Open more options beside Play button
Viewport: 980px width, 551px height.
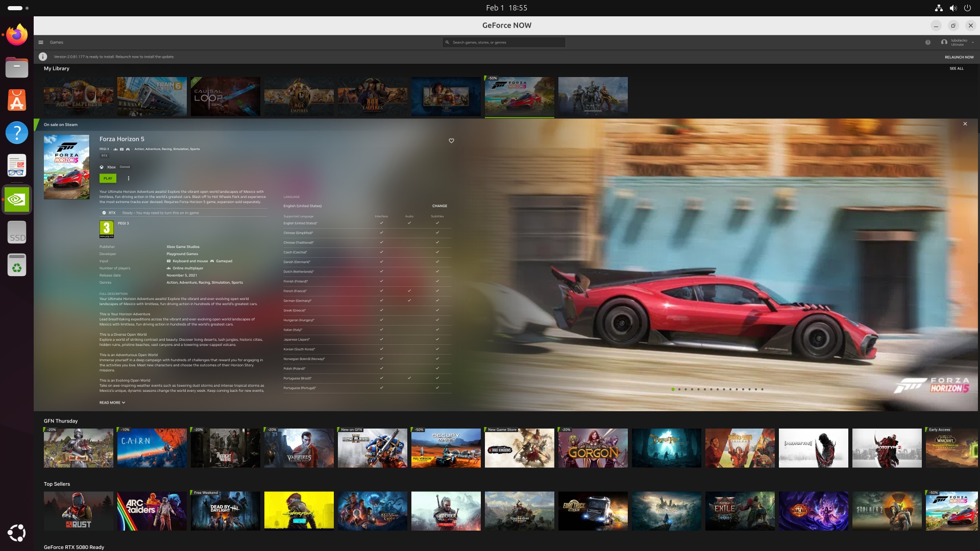pyautogui.click(x=129, y=179)
